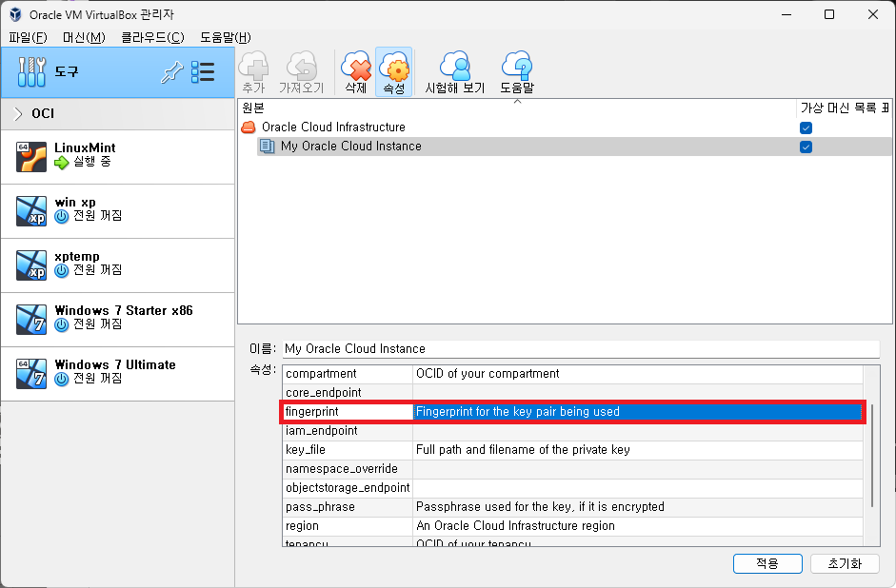Click the My Oracle Cloud Instance profile icon
This screenshot has height=588, width=896.
click(267, 147)
